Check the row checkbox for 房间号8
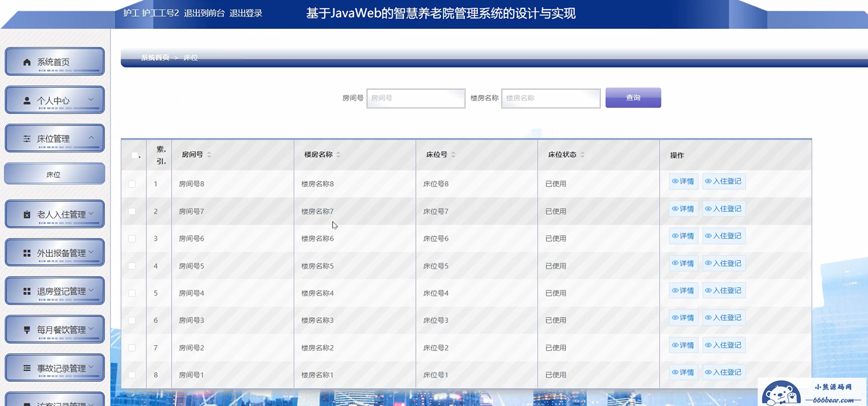 pos(132,184)
